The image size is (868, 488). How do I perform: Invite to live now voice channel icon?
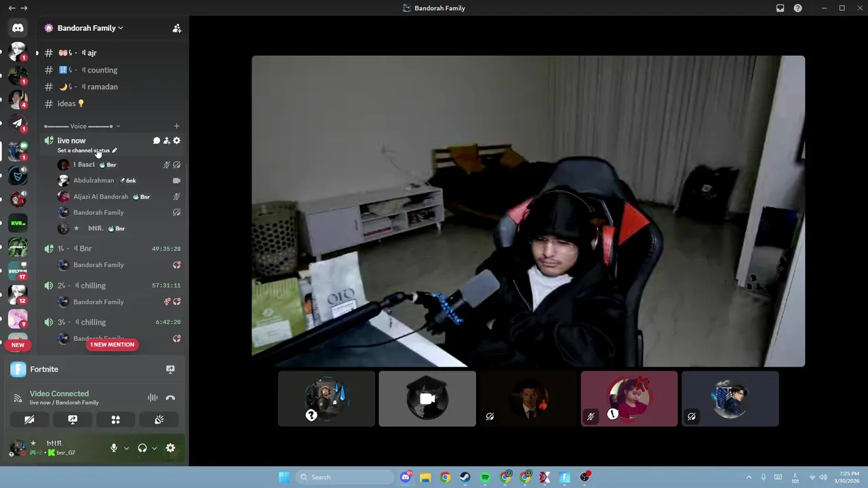[x=167, y=140]
